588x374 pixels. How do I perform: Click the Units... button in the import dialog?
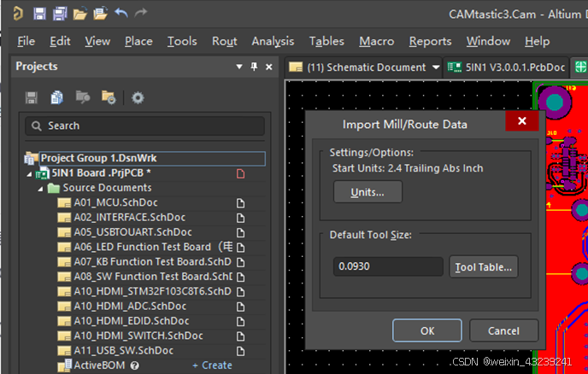click(x=367, y=192)
